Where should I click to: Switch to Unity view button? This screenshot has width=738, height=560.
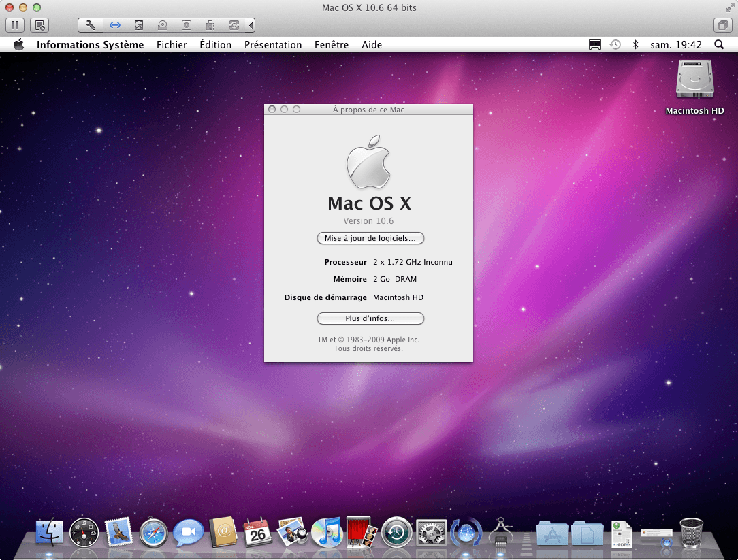pyautogui.click(x=722, y=25)
